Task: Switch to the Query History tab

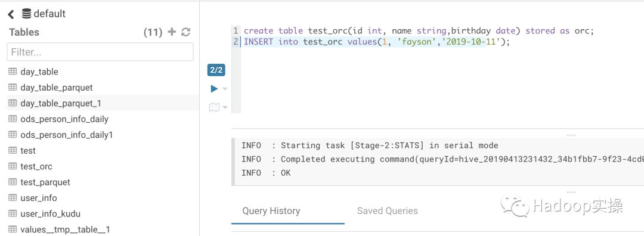Action: (271, 211)
